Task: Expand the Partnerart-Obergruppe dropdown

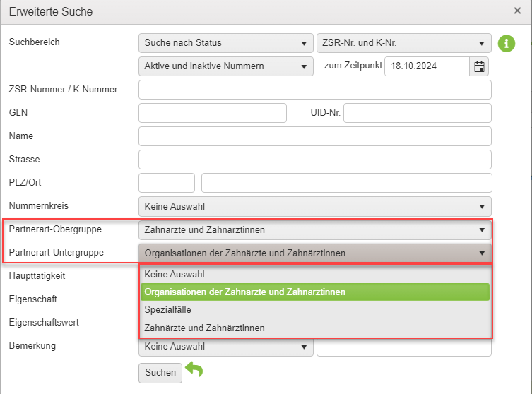Action: pyautogui.click(x=315, y=230)
